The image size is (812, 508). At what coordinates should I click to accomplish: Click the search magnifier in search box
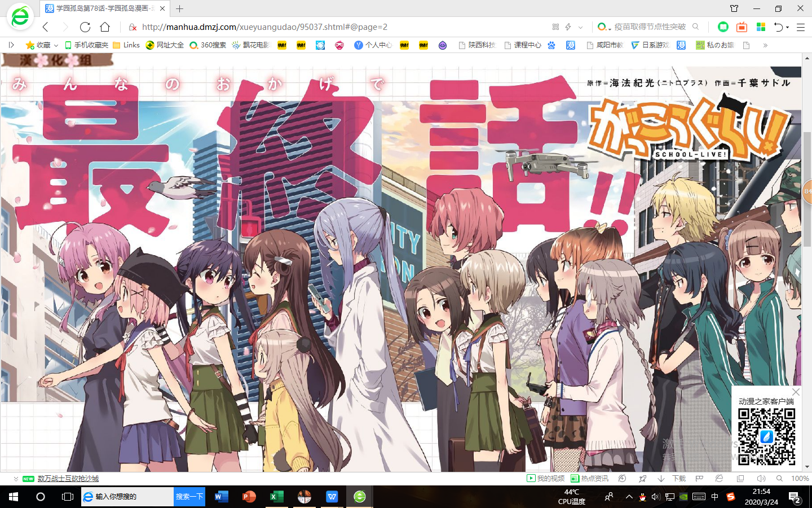pyautogui.click(x=696, y=27)
